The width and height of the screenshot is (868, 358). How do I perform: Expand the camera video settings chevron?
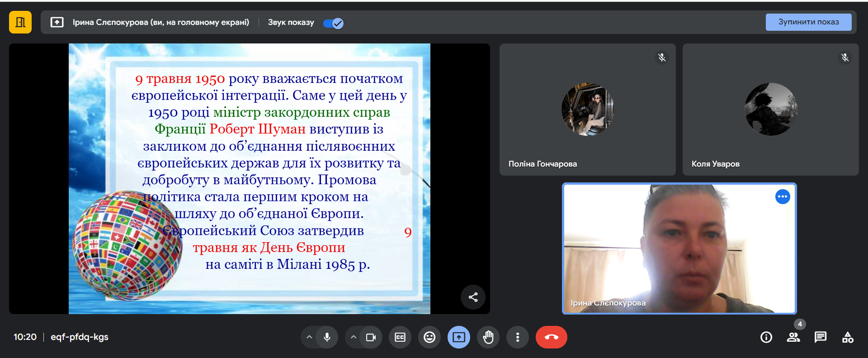(x=354, y=337)
